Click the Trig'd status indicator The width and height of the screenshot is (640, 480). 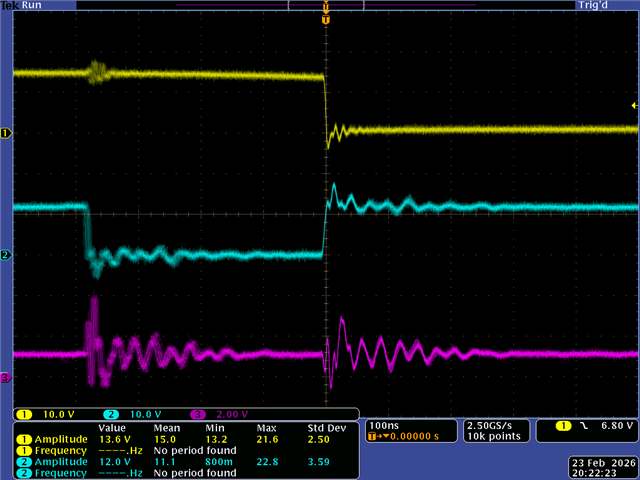593,5
